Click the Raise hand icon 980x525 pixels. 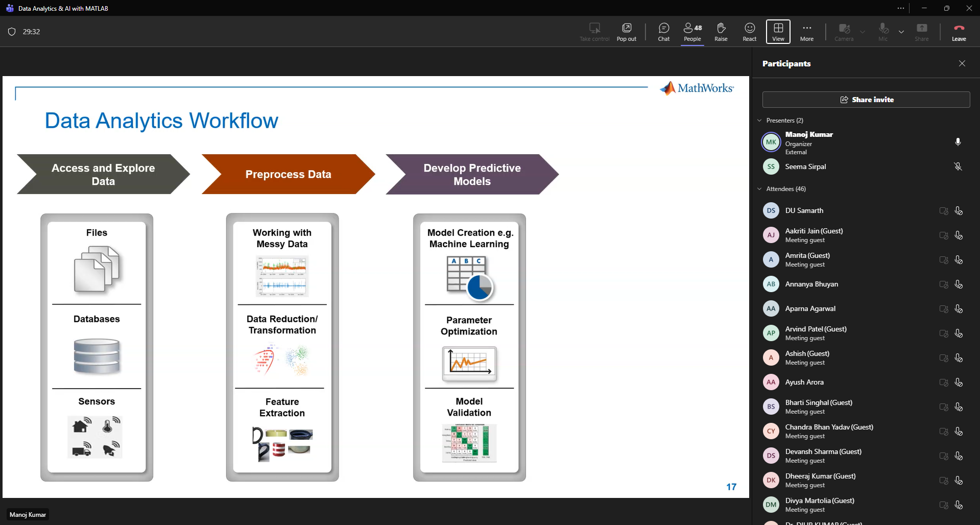coord(721,32)
